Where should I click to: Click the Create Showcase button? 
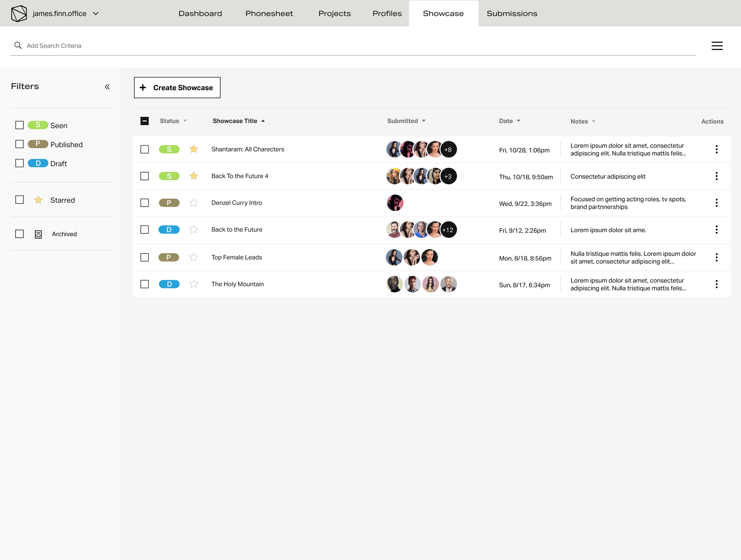point(177,88)
